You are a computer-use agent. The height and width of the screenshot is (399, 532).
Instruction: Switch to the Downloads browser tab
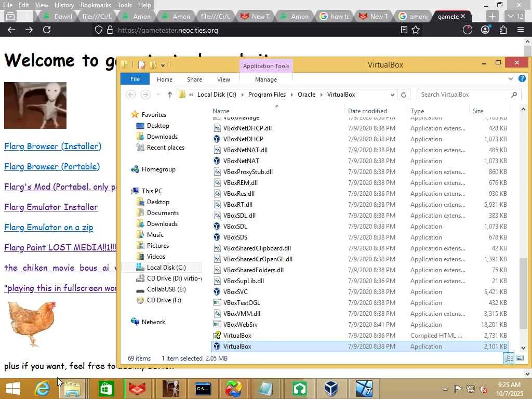pos(58,16)
